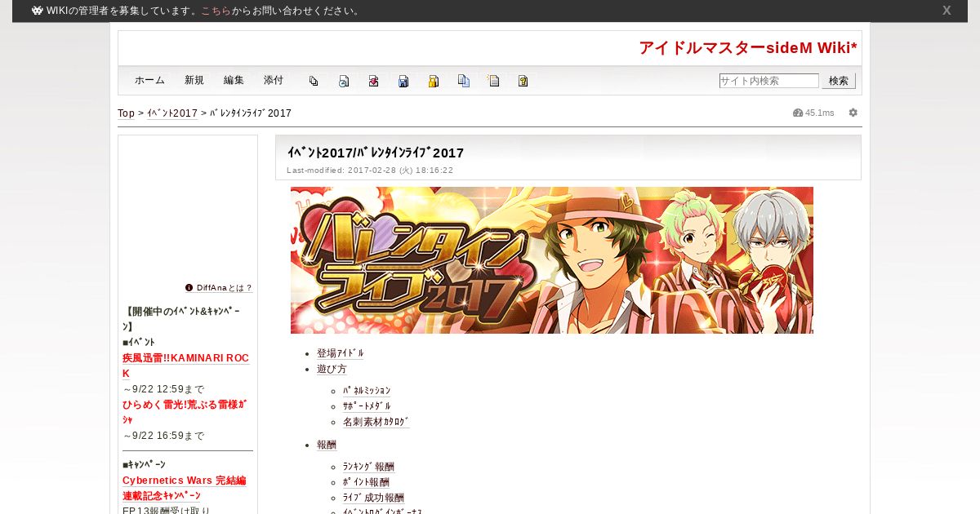Image resolution: width=980 pixels, height=514 pixels.
Task: Click the ｲﾍﾞﾝﾄ2017/ﾊﾞﾚﾝﾀｲﾝﾗｲﾌﾞ2017 page heading
Action: point(375,153)
